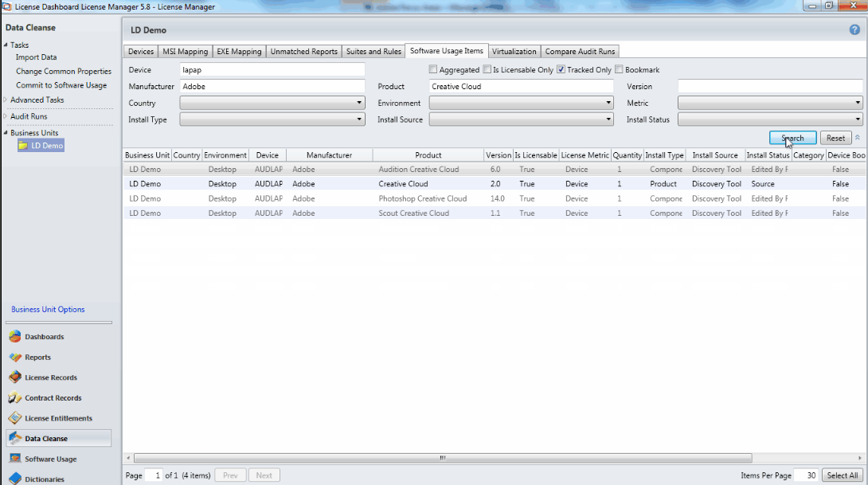This screenshot has width=868, height=485.
Task: Uncheck the Tracked Only checkbox
Action: [561, 70]
